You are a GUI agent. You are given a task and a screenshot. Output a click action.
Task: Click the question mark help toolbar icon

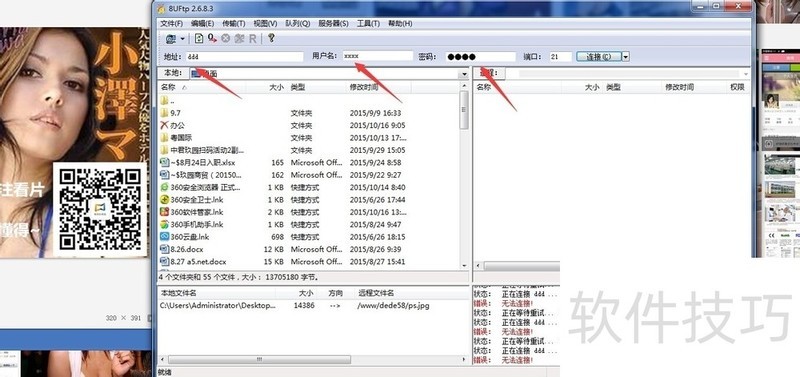(271, 38)
